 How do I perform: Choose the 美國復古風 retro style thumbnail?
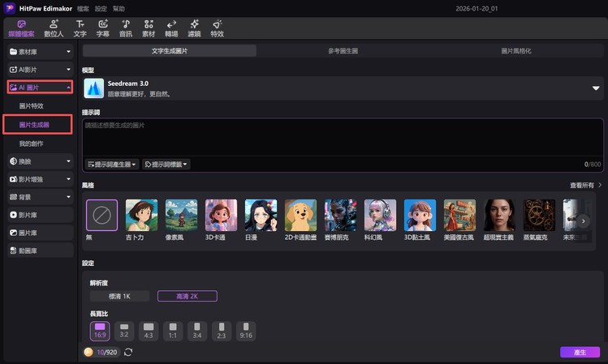click(459, 216)
